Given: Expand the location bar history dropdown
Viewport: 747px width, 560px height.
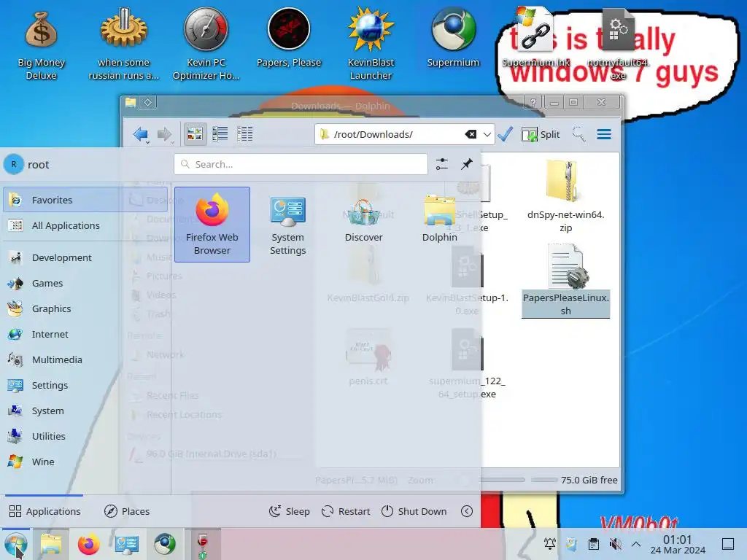Looking at the screenshot, I should [487, 134].
